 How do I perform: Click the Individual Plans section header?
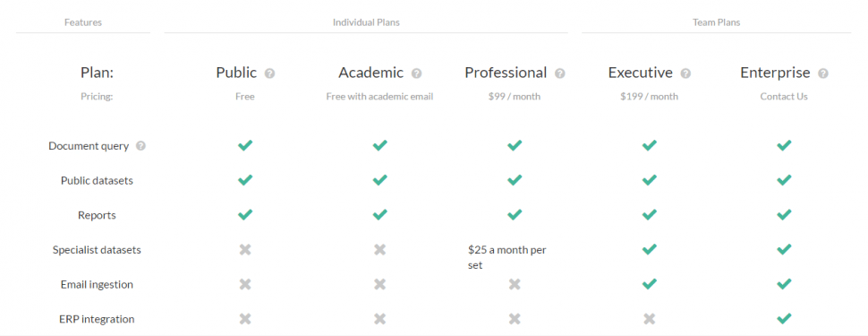(366, 22)
